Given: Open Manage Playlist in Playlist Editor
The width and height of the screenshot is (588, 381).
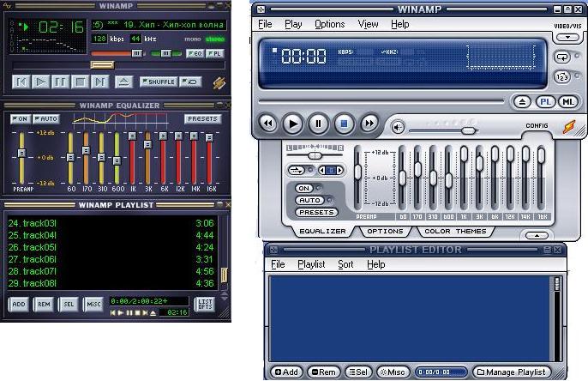Looking at the screenshot, I should pos(516,372).
